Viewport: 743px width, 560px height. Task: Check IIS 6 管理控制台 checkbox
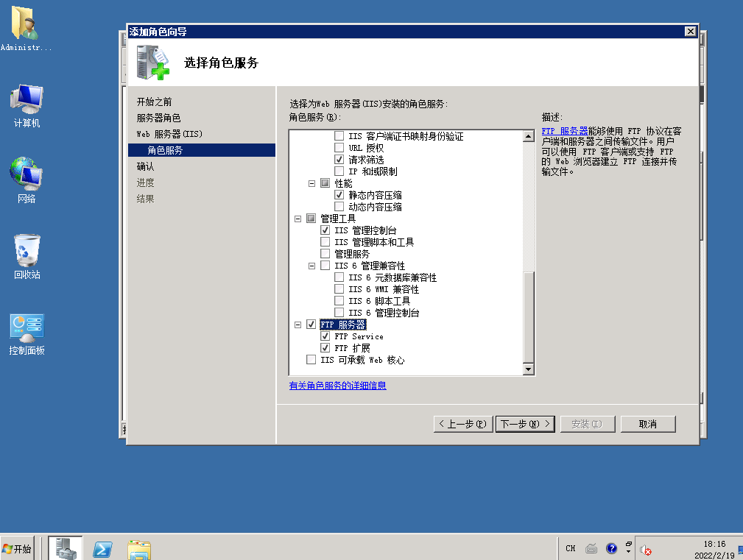[339, 313]
